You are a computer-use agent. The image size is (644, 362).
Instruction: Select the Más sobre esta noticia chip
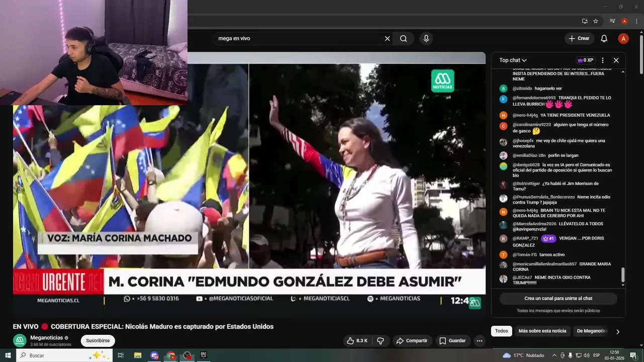(x=542, y=331)
